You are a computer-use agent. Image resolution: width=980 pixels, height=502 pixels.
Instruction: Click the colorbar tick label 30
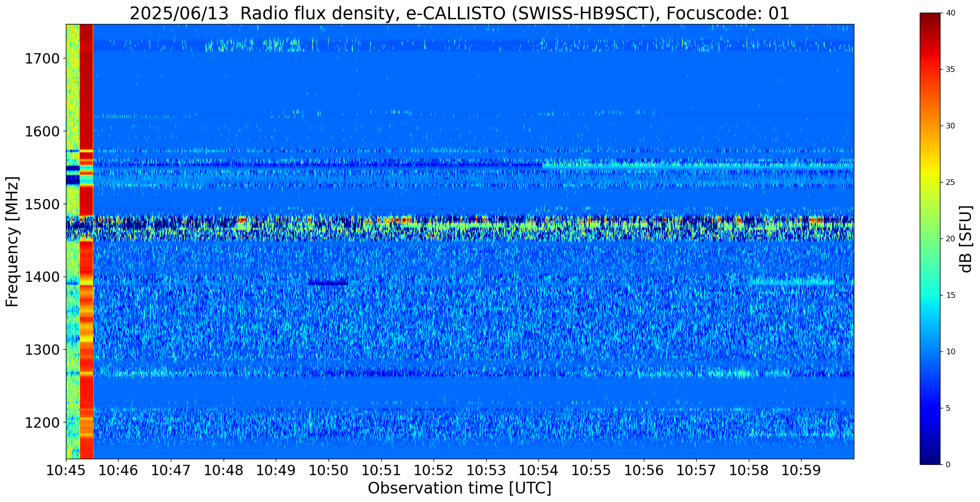pos(950,126)
